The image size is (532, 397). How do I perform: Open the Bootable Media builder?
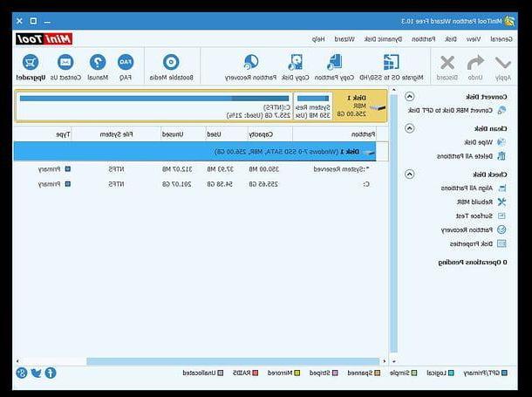171,67
